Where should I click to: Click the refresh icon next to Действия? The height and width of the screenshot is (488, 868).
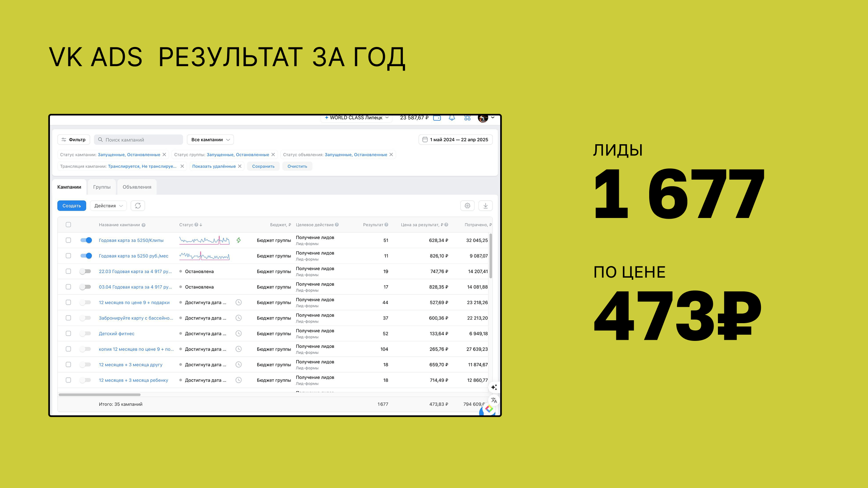point(138,206)
